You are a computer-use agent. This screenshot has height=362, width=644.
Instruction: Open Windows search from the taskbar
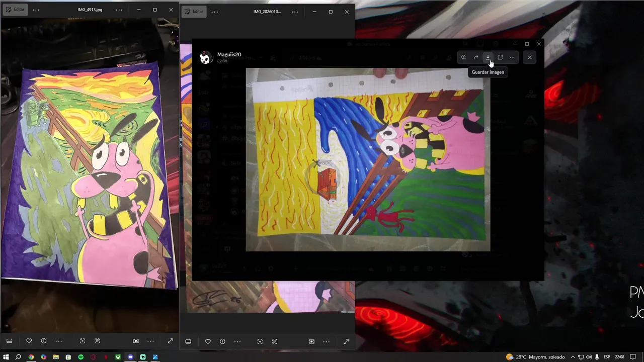coord(19,357)
